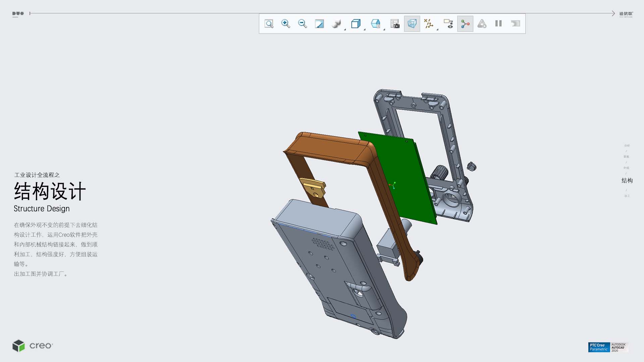Screen dimensions: 644x362
Task: Click the Stop/rightmost gray toolbar icon
Action: [516, 24]
